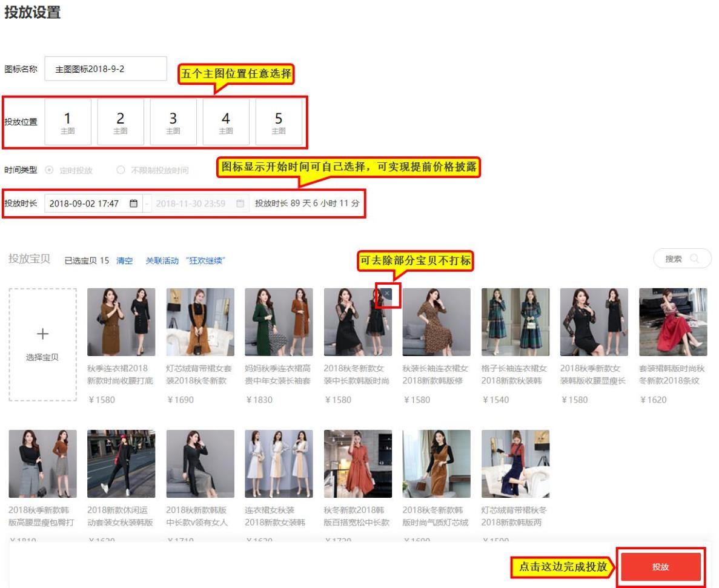
Task: Open start time 2018-09-02 17:47 picker
Action: (93, 203)
